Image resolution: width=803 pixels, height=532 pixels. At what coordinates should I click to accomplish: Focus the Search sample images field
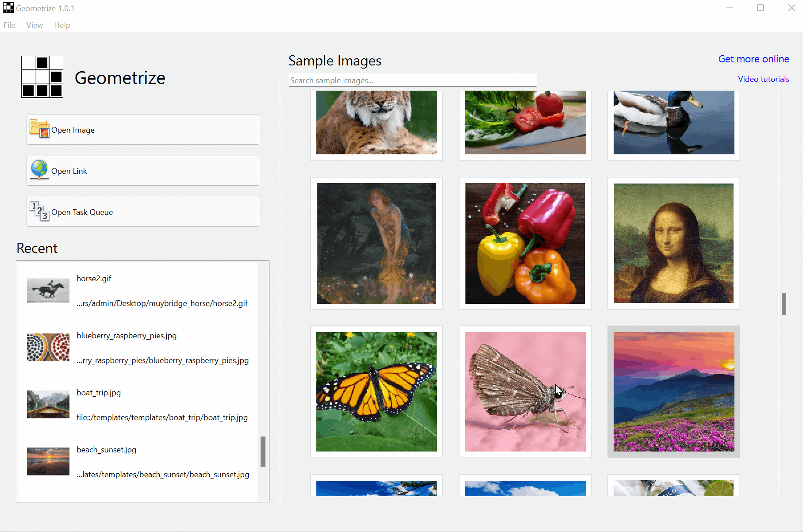pos(412,80)
